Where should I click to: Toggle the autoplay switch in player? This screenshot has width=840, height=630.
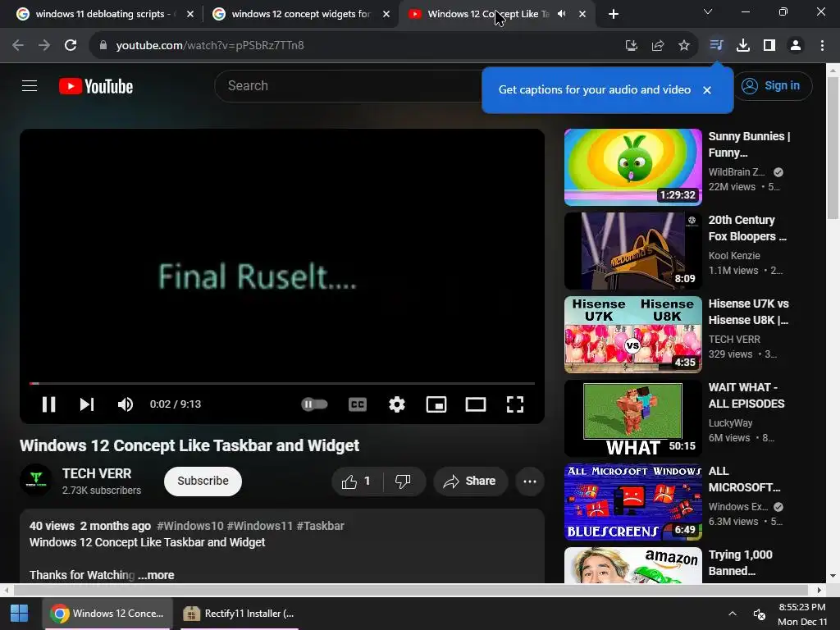tap(314, 404)
